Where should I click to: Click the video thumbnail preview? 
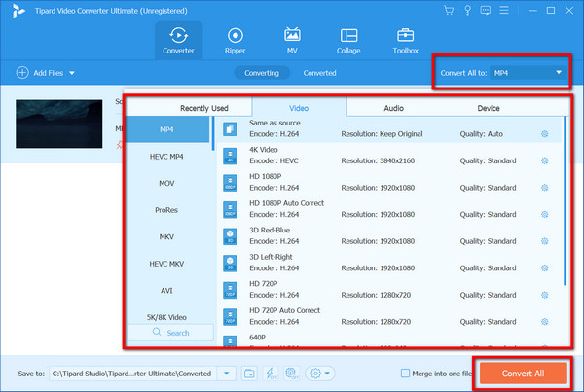58,124
